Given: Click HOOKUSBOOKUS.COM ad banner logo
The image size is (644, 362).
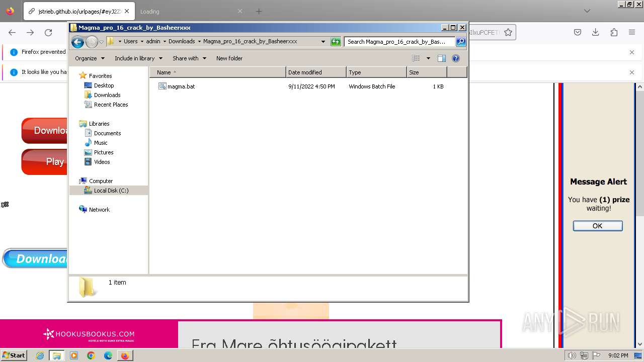Looking at the screenshot, I should pyautogui.click(x=89, y=334).
